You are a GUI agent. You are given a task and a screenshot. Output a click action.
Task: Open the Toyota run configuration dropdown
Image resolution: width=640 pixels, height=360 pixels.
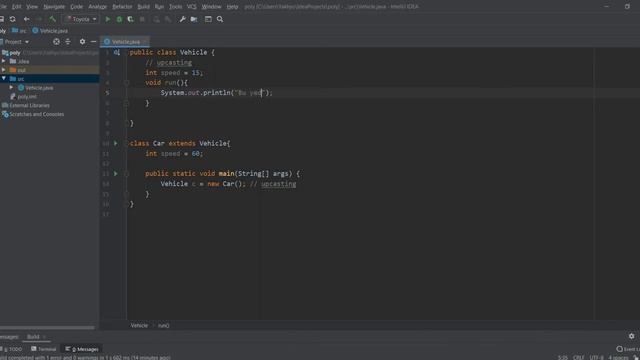pos(81,19)
